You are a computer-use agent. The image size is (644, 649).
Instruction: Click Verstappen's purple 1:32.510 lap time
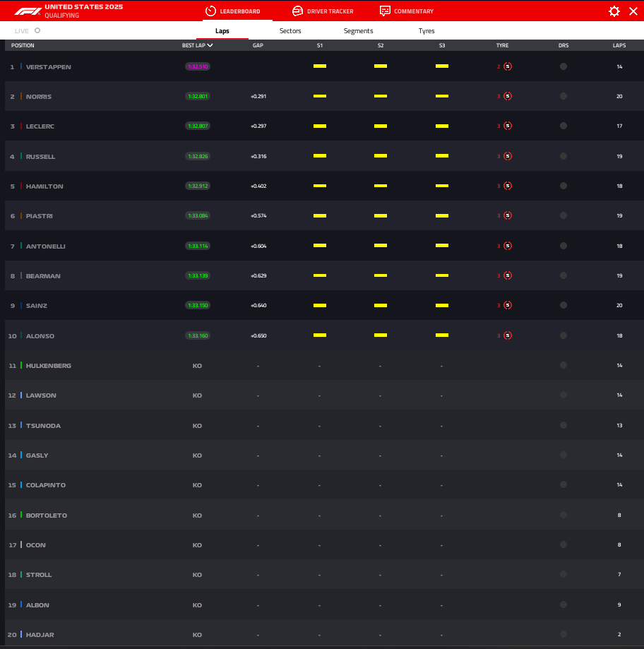coord(198,66)
